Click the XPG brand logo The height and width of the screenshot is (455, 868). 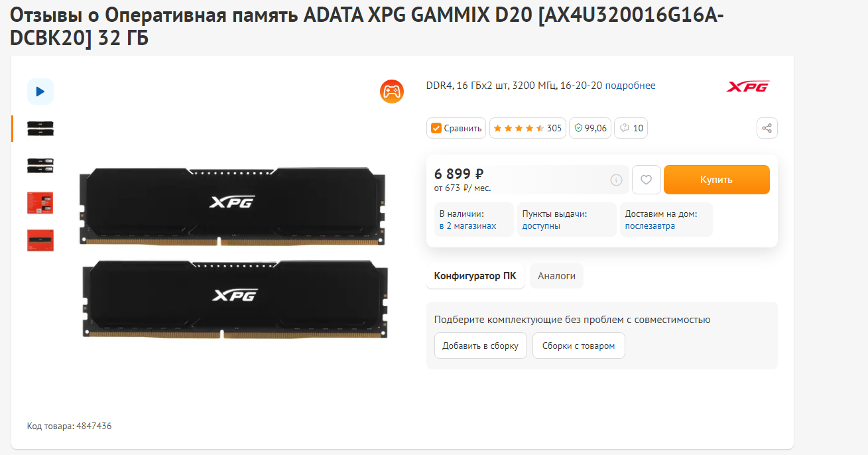(x=748, y=86)
